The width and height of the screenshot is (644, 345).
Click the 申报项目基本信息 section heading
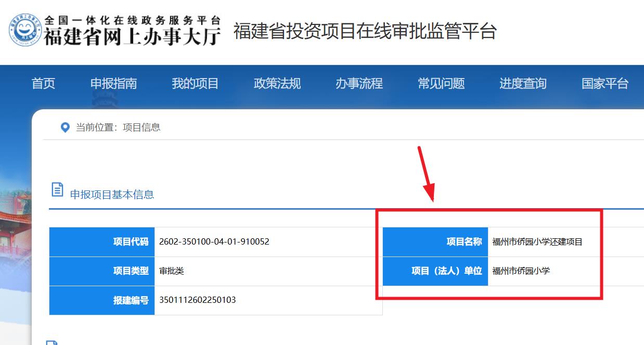tap(112, 195)
